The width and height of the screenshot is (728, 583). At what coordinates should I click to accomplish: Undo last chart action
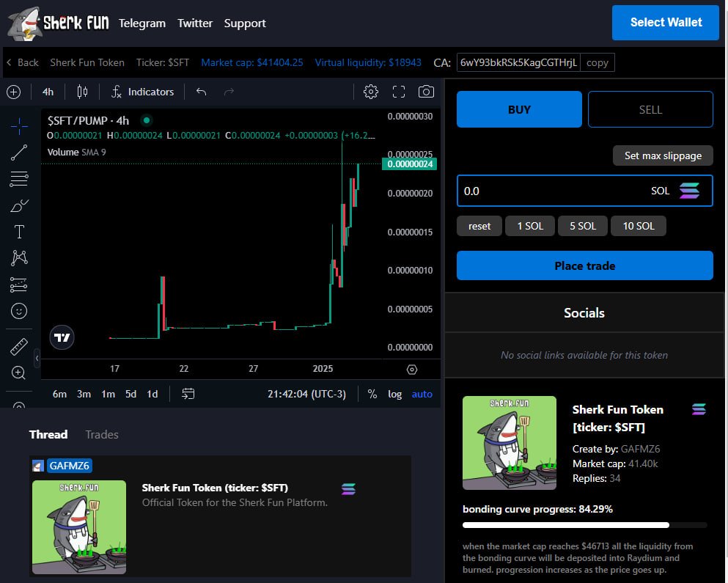point(201,92)
